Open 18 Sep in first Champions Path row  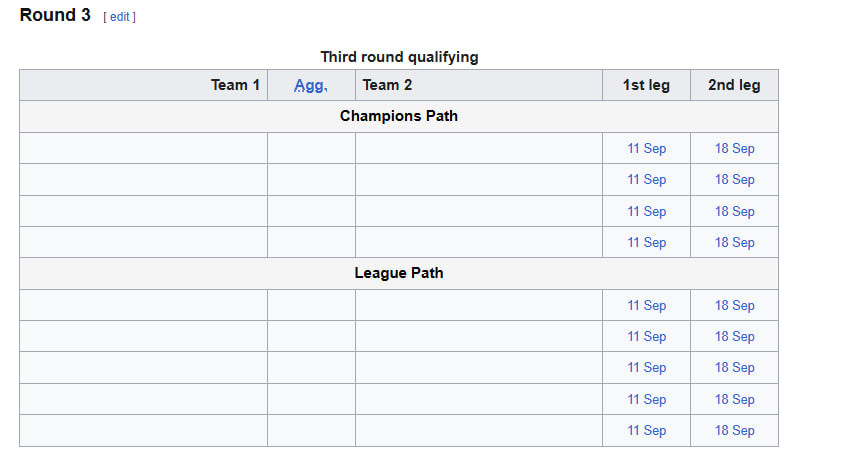point(734,149)
